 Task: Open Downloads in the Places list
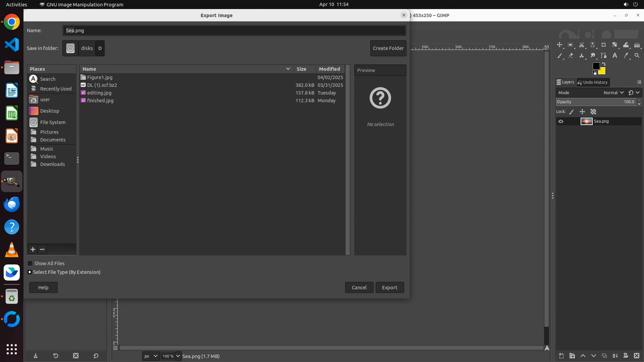pos(52,164)
